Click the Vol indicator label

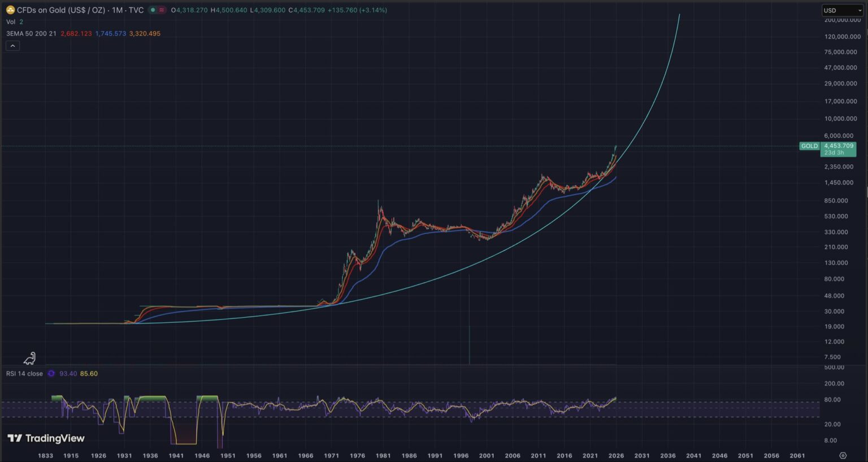[x=11, y=22]
